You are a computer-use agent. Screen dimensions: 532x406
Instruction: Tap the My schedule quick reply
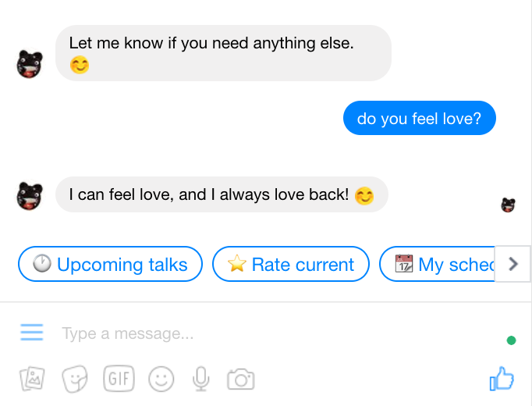pos(438,264)
